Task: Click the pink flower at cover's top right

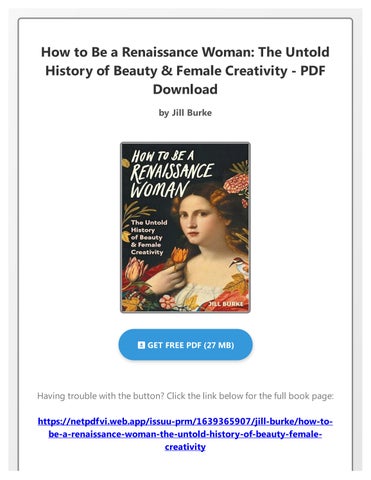Action: pos(236,183)
